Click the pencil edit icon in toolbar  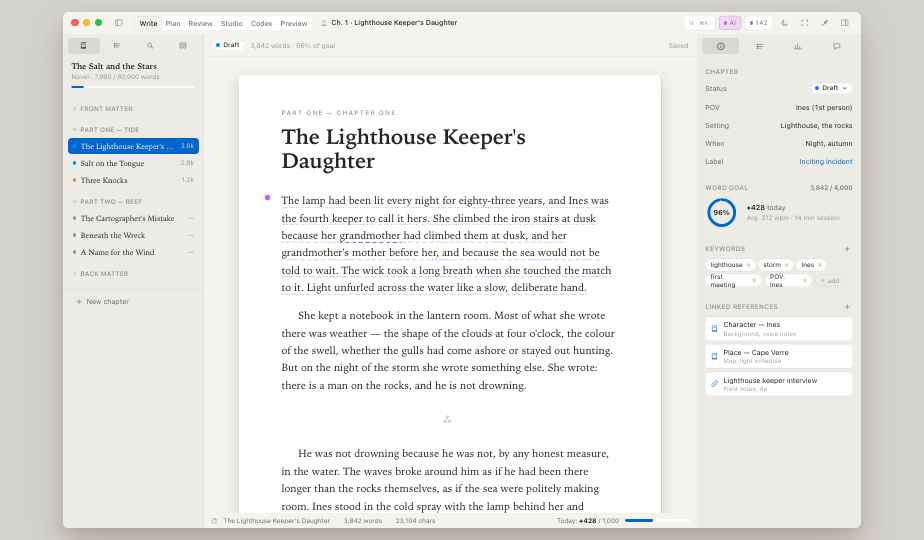(824, 23)
